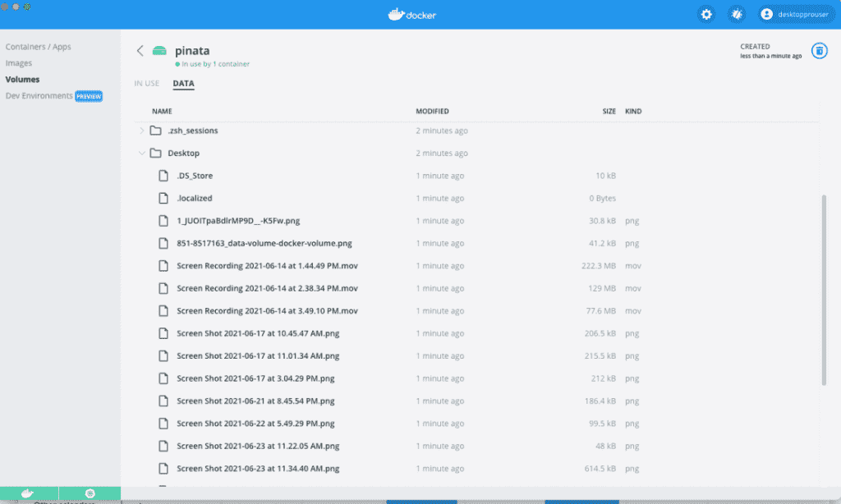
Task: Switch to the IN USE tab
Action: [x=146, y=83]
